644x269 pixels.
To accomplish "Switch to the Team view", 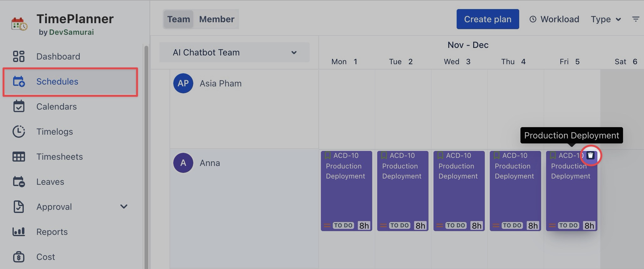I will pyautogui.click(x=179, y=19).
